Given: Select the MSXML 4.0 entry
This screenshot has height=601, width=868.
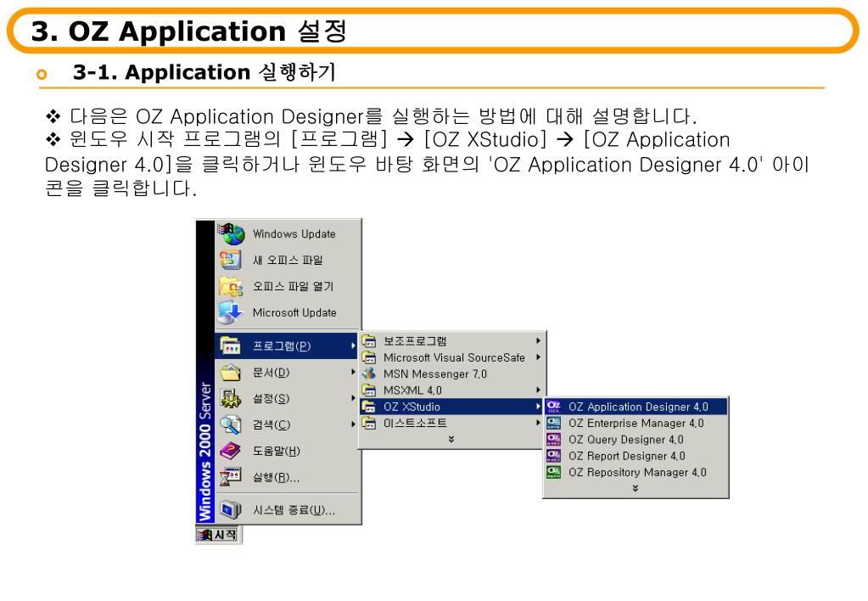Looking at the screenshot, I should [451, 390].
